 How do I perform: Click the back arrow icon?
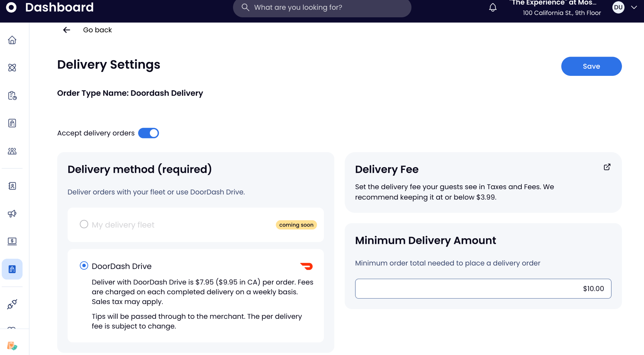(x=66, y=30)
